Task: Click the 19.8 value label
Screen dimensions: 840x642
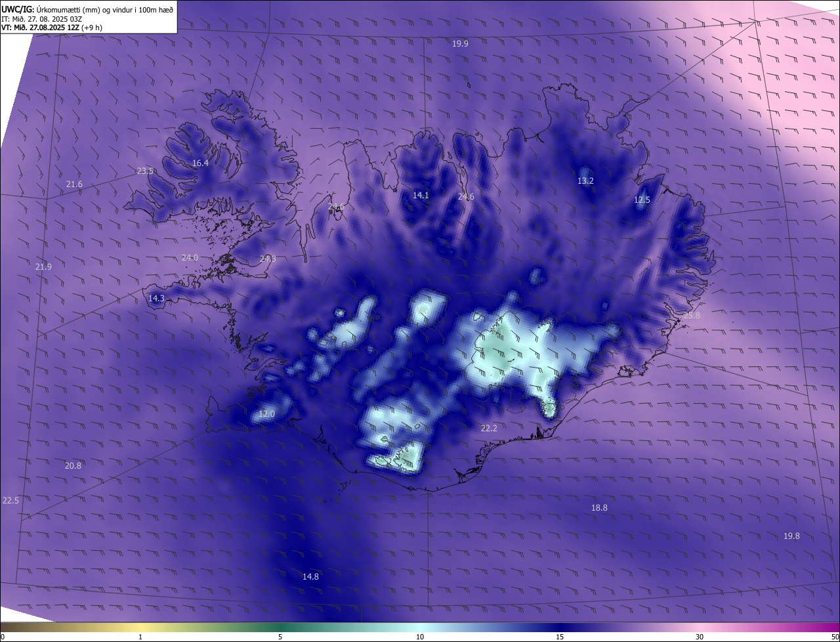Action: tap(791, 536)
